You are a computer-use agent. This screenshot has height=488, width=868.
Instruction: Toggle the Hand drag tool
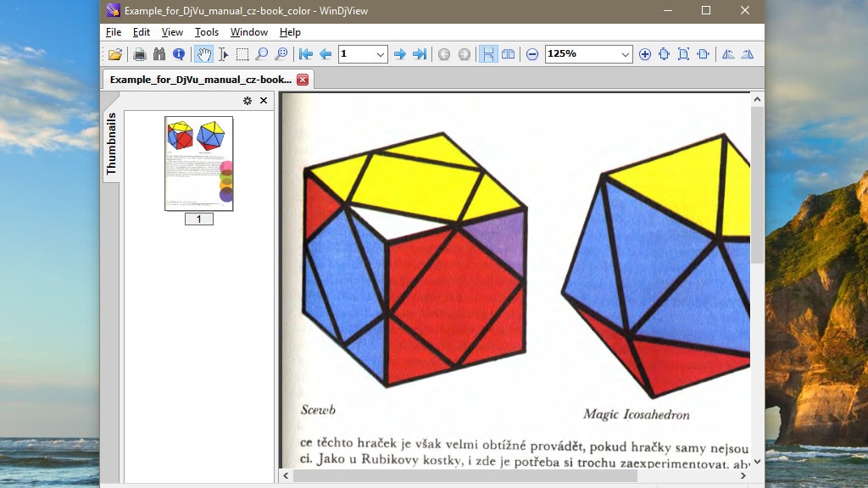click(203, 54)
